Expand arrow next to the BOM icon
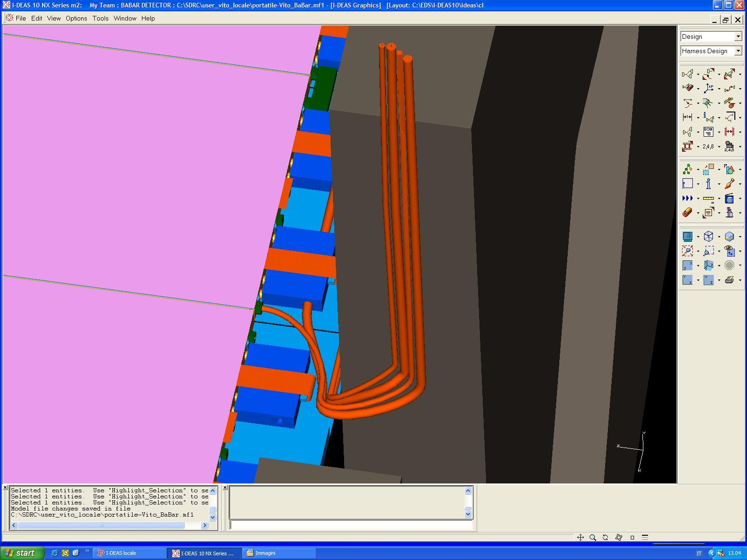 (x=719, y=133)
